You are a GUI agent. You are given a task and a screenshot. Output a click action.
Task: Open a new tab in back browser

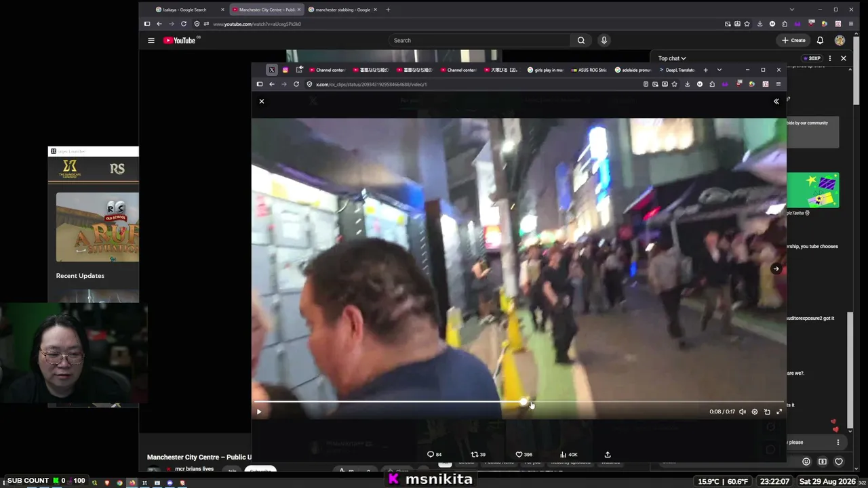tap(388, 9)
